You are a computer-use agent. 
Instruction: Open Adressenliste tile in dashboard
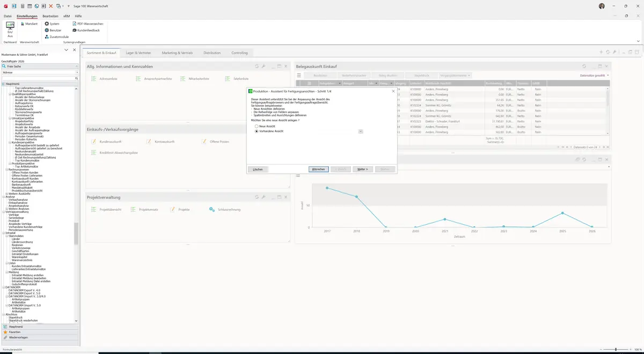pyautogui.click(x=104, y=79)
